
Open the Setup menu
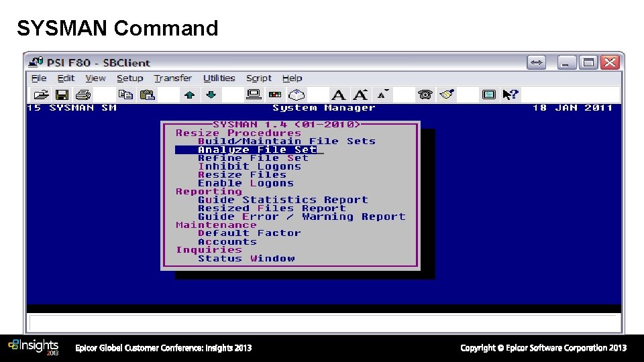pos(129,78)
